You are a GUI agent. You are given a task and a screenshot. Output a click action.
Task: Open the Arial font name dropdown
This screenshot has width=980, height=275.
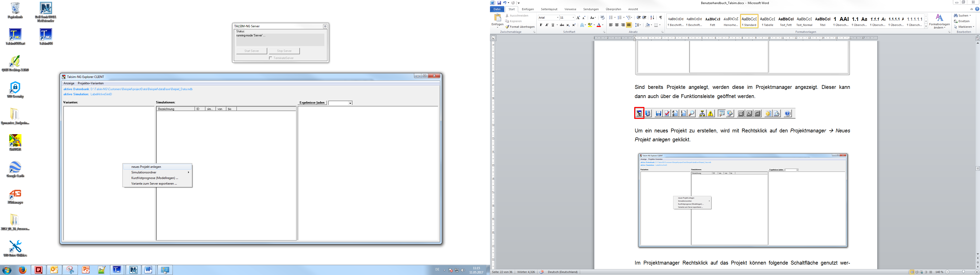(558, 18)
